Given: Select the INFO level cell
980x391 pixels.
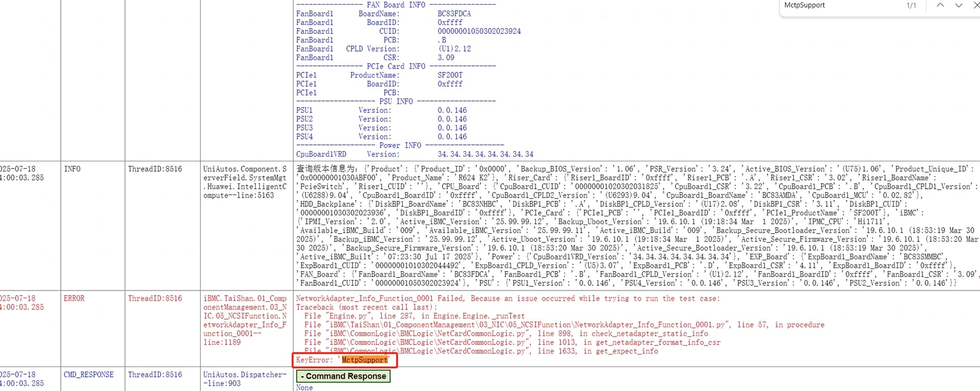Looking at the screenshot, I should (x=72, y=169).
